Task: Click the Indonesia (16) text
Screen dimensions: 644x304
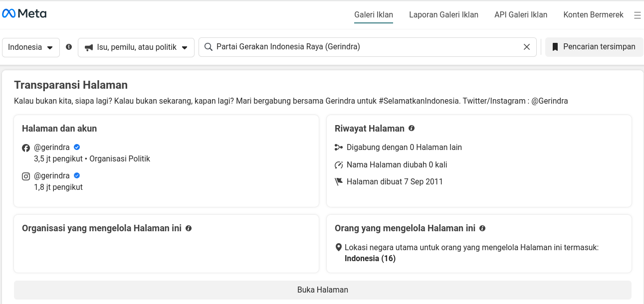Action: 370,259
